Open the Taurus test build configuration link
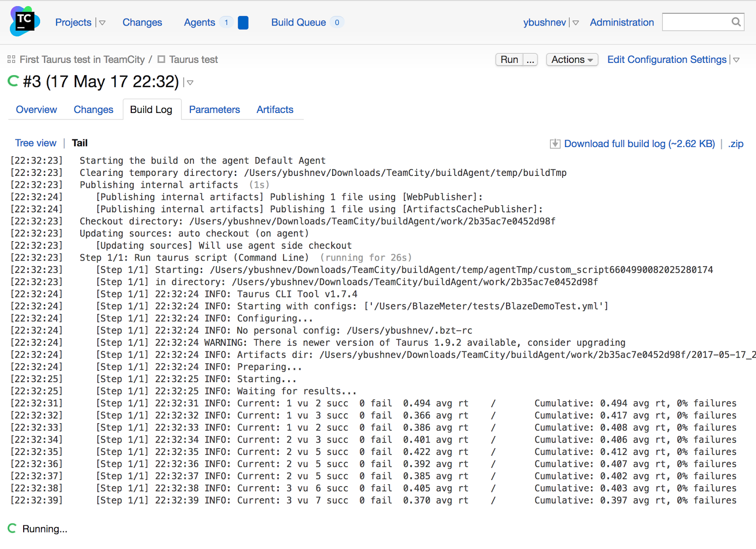 193,60
